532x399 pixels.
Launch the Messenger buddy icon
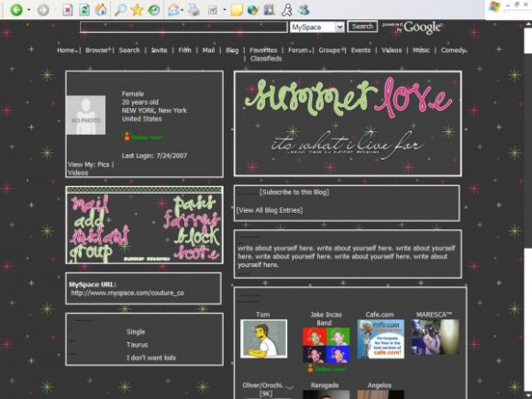pos(304,10)
